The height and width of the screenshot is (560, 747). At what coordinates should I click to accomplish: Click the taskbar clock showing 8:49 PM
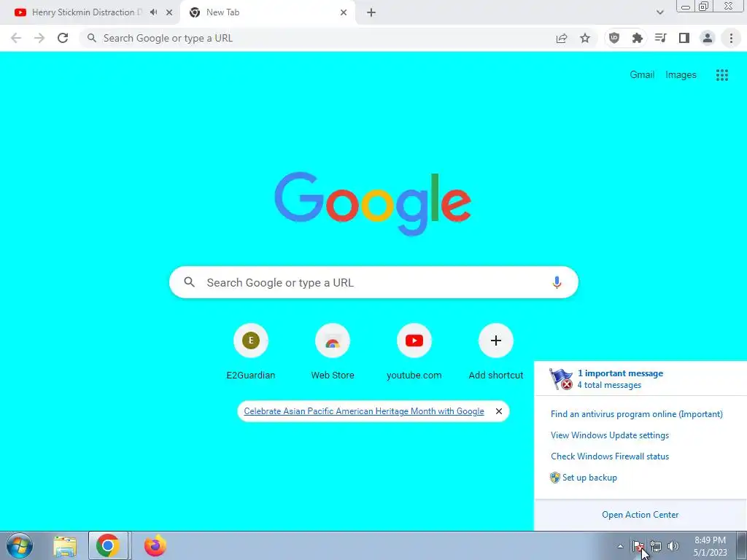coord(710,546)
